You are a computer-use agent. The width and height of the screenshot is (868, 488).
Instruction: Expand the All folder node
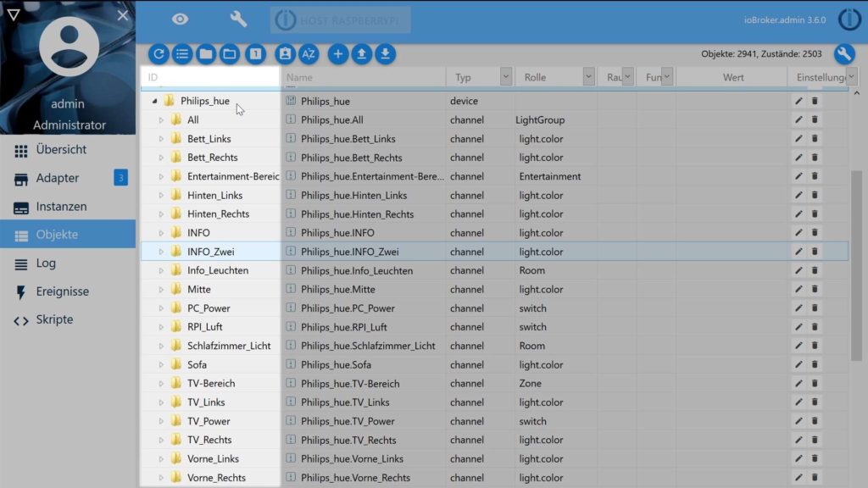(x=161, y=119)
